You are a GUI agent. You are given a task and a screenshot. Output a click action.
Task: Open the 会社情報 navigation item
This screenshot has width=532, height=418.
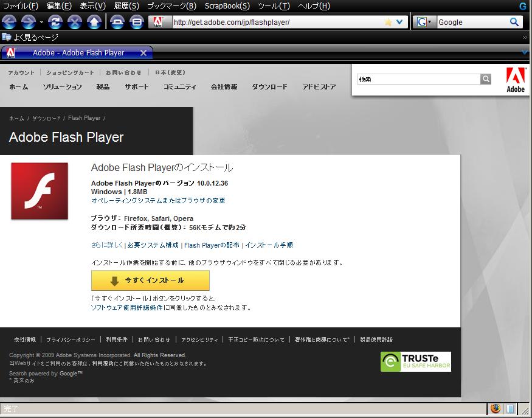(x=224, y=86)
